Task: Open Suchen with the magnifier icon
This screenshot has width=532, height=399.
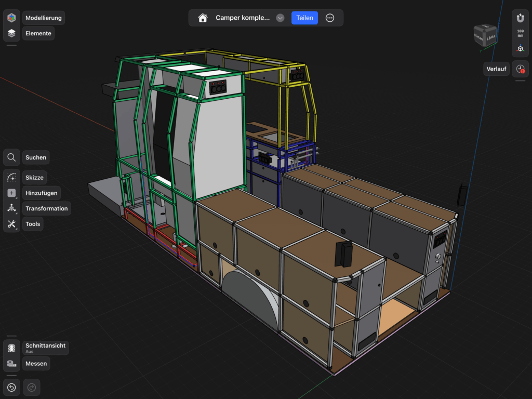Action: click(x=11, y=157)
